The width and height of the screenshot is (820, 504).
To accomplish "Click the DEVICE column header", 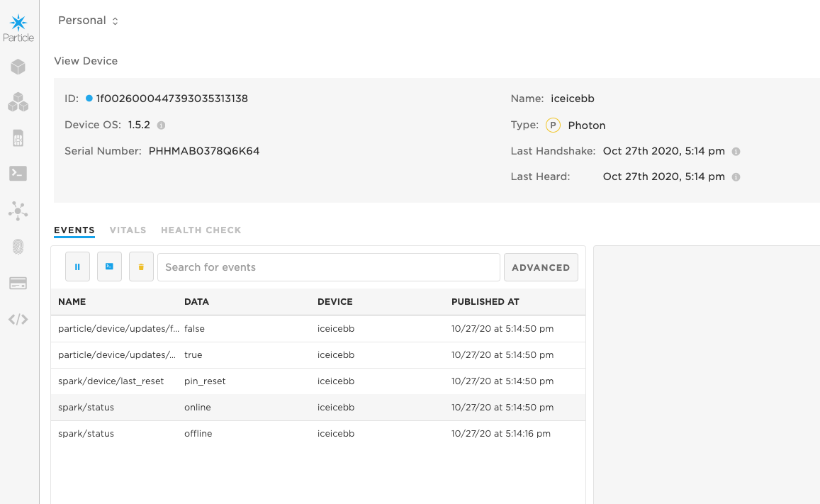I will pos(335,302).
